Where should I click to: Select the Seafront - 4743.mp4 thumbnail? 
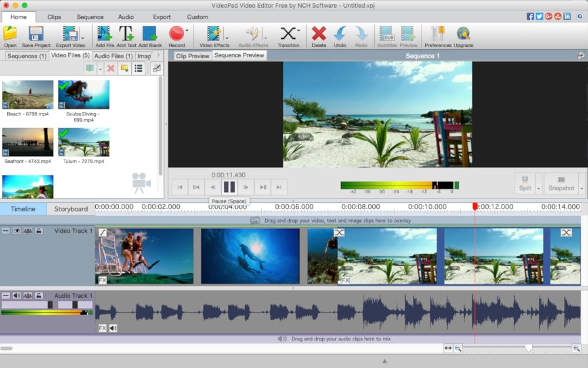(x=28, y=142)
